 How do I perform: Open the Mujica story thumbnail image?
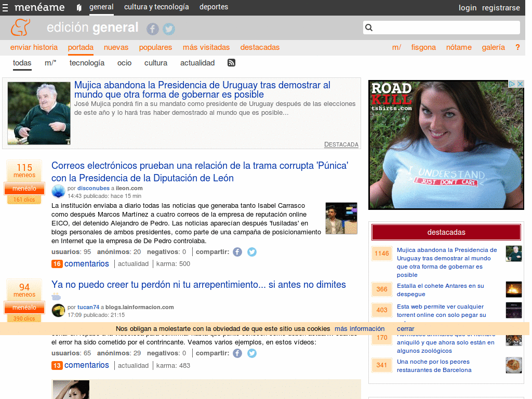pyautogui.click(x=38, y=112)
